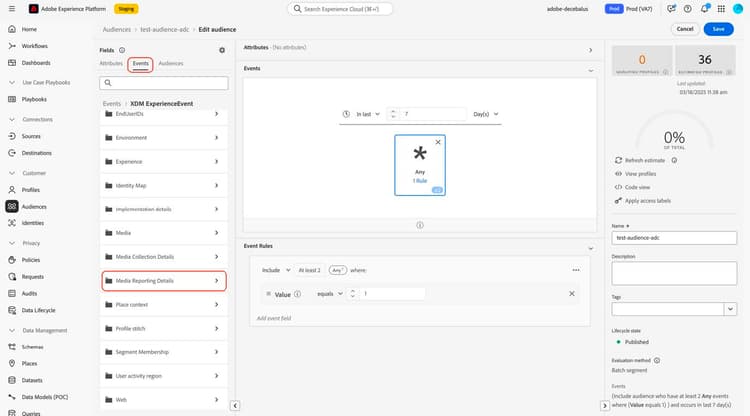This screenshot has width=750, height=416.
Task: Open Requests in the sidebar
Action: (33, 277)
